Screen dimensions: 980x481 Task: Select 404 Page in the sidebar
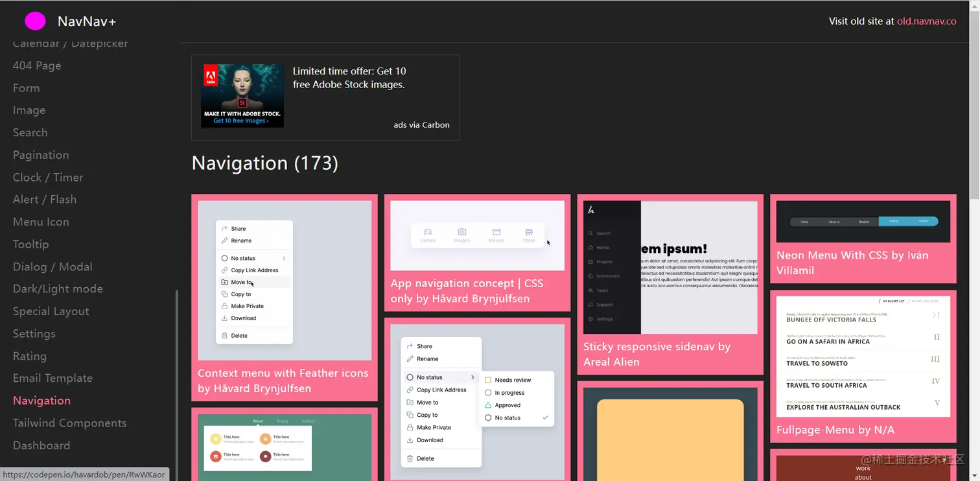[x=37, y=65]
